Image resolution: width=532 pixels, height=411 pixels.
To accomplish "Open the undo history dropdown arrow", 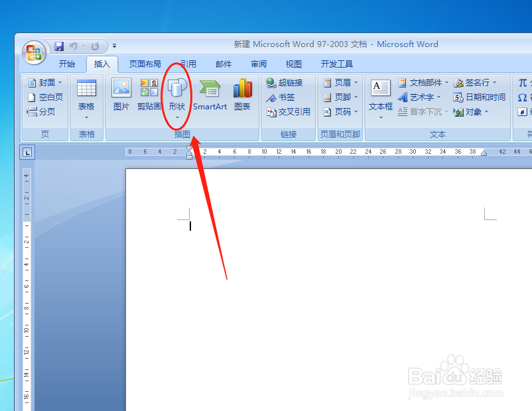I will click(83, 46).
